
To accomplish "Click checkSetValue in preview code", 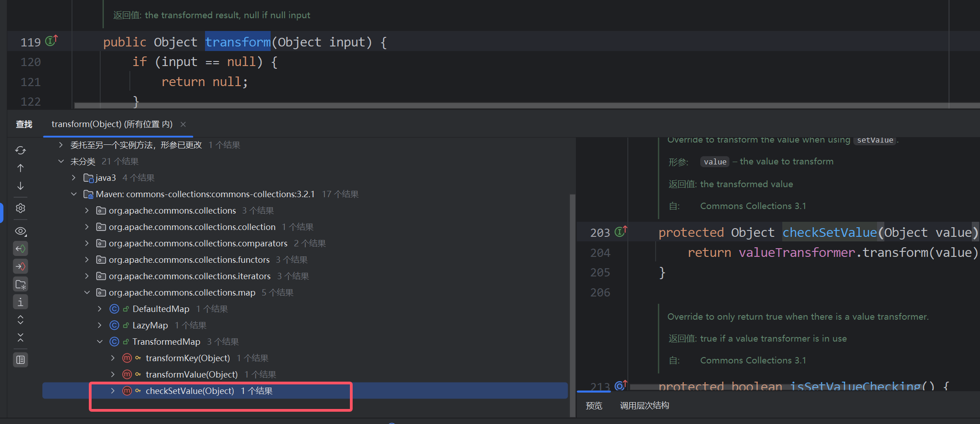I will pyautogui.click(x=830, y=232).
